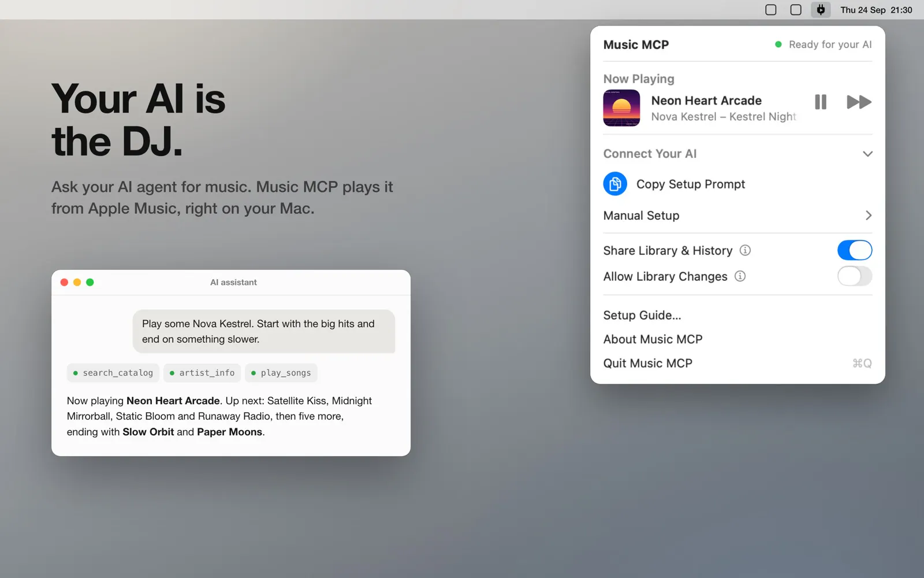Image resolution: width=924 pixels, height=578 pixels.
Task: Collapse the Connect Your AI section chevron
Action: point(867,154)
